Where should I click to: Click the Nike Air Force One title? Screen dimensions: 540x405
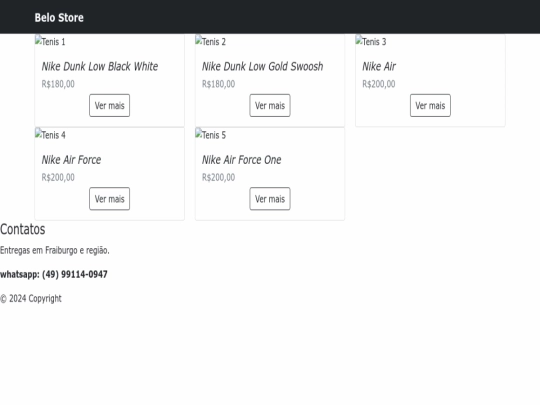pyautogui.click(x=241, y=160)
